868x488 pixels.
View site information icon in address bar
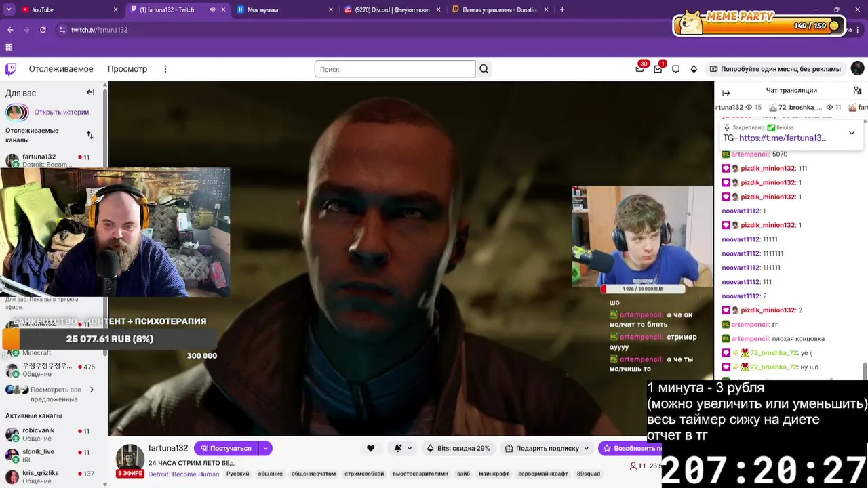pos(62,30)
